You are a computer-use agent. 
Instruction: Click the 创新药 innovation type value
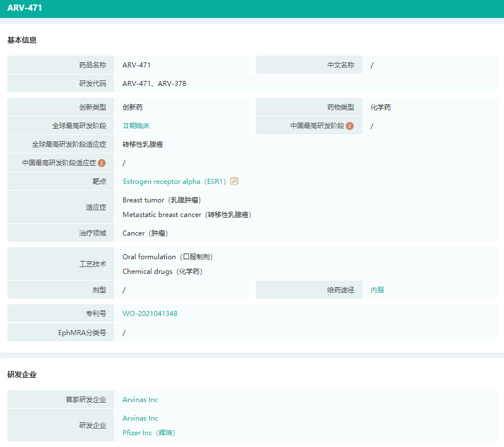tap(133, 107)
